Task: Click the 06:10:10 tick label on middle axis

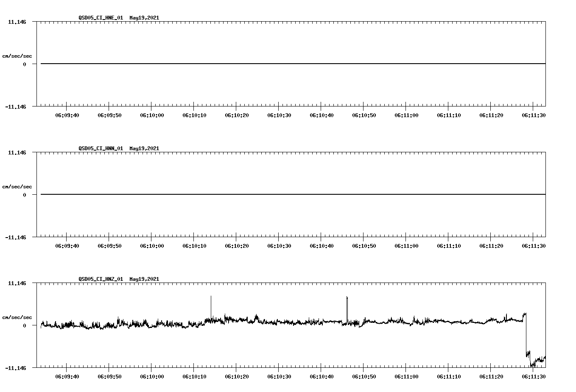Action: [x=194, y=245]
